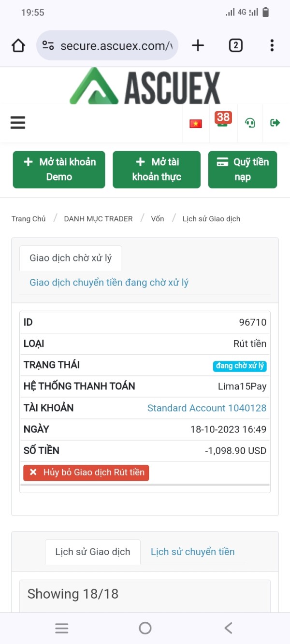Switch to Lịch sử chuyển tiền tab
Viewport: 290px width, 644px height.
(x=192, y=552)
